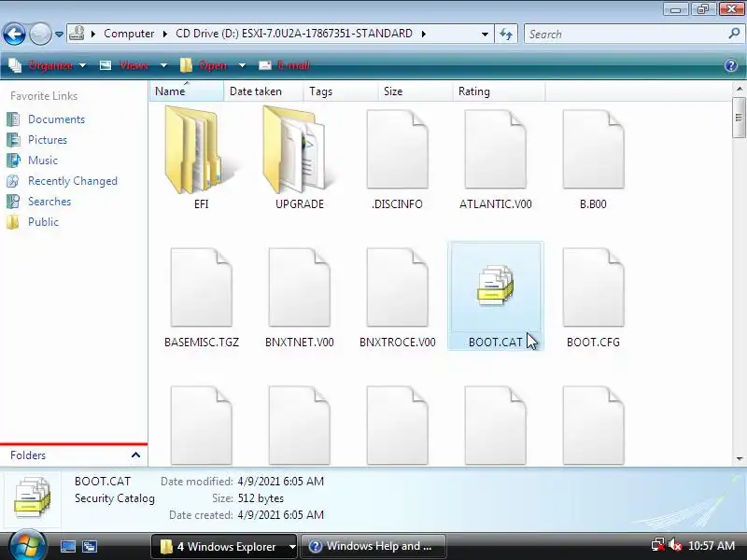Select the BASEMISC.TGZ file

click(x=202, y=298)
